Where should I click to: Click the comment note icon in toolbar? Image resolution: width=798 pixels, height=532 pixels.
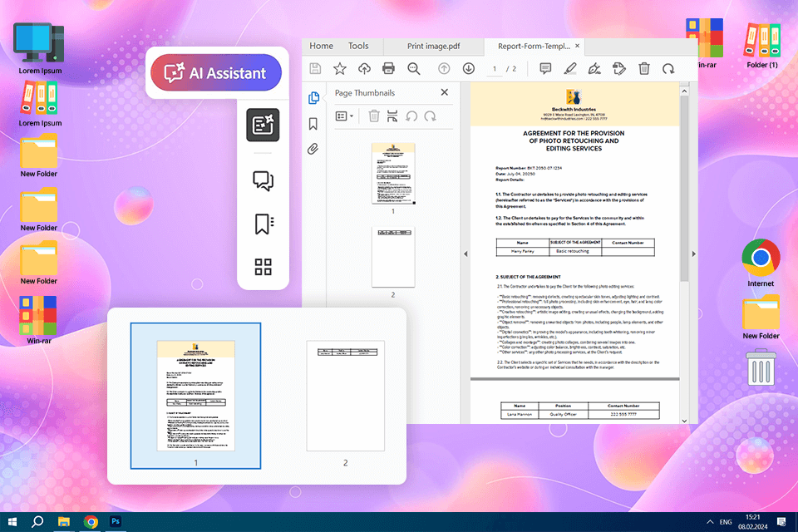pos(545,69)
